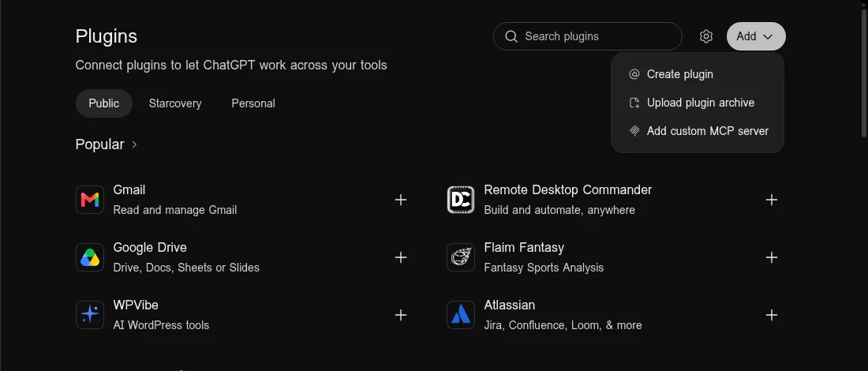This screenshot has height=371, width=868.
Task: Click the Gmail plugin icon
Action: [x=90, y=200]
